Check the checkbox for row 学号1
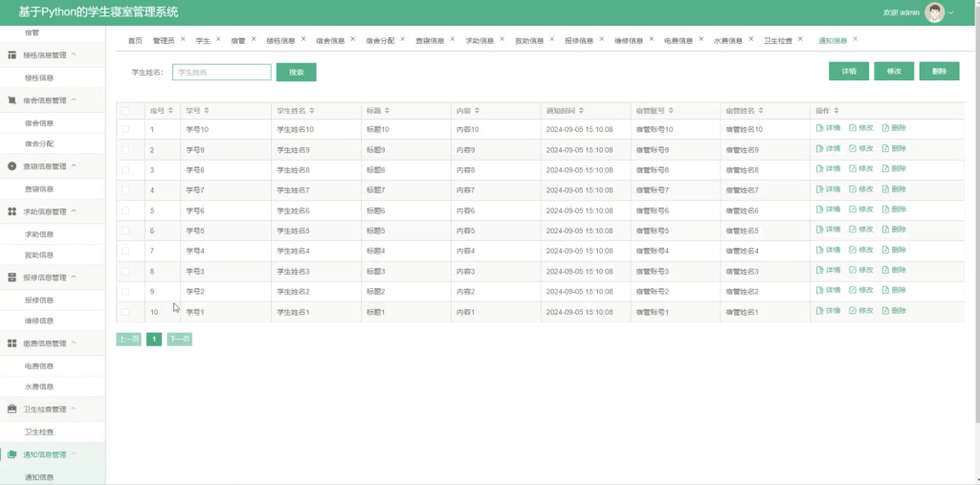The height and width of the screenshot is (485, 980). (x=125, y=312)
